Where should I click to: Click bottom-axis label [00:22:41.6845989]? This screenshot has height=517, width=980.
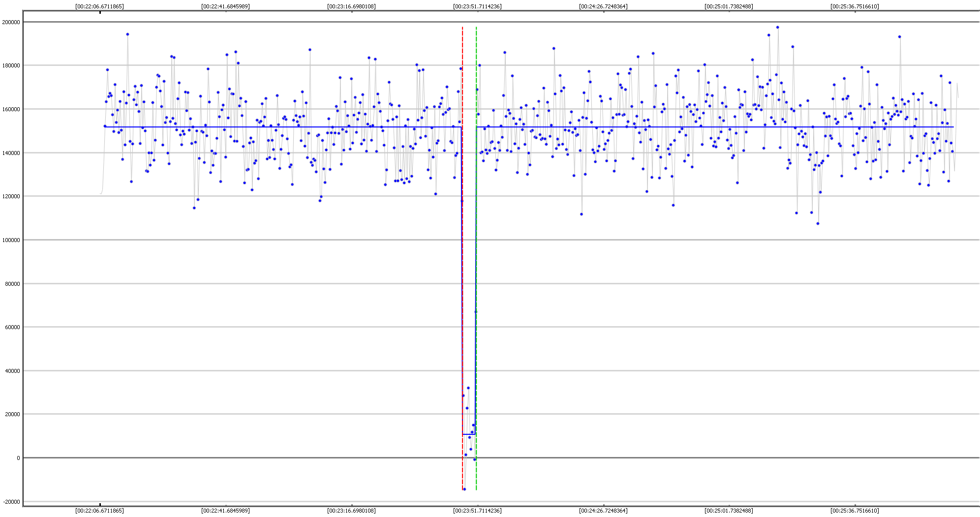point(225,511)
